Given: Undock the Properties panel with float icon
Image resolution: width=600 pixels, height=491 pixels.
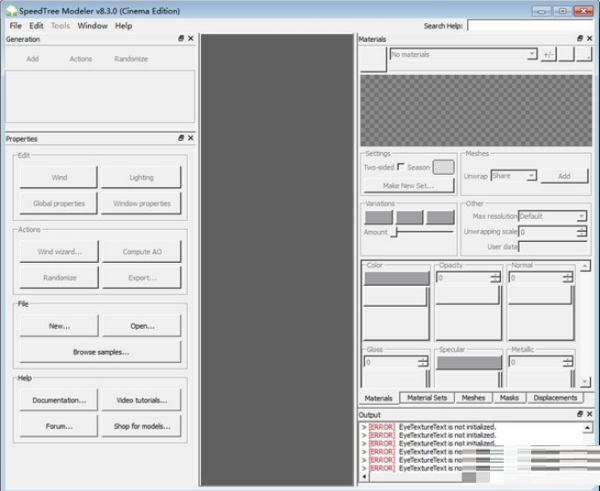Looking at the screenshot, I should point(181,138).
